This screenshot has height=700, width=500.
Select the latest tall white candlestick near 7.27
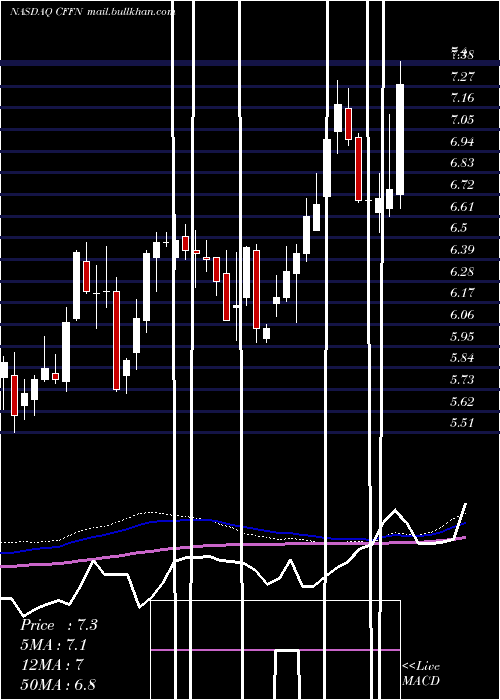click(400, 139)
